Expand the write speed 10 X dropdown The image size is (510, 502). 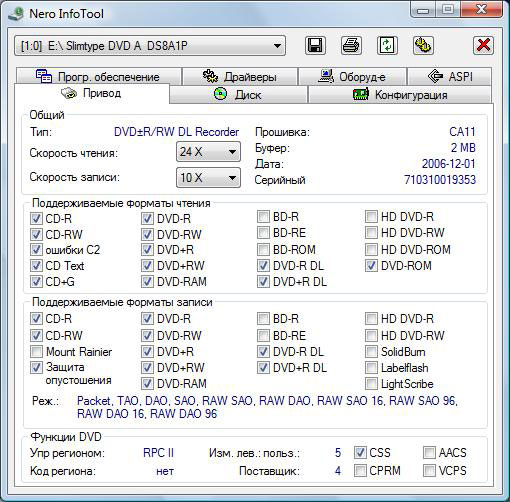(208, 177)
